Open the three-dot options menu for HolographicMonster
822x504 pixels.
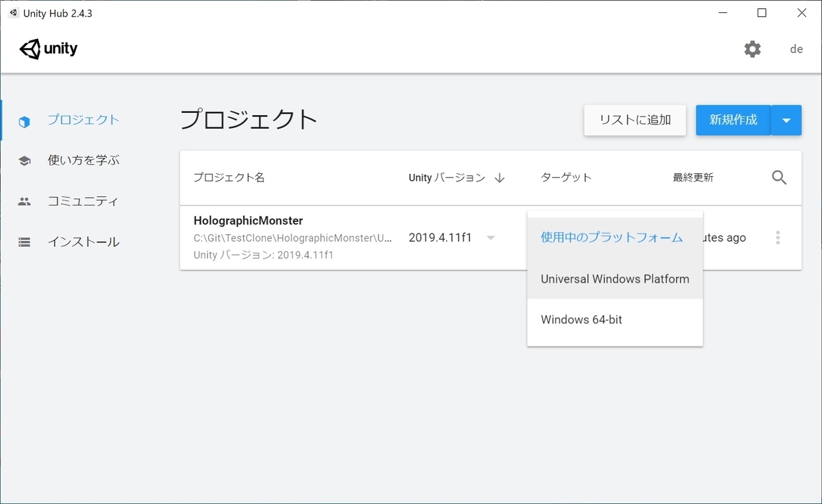(x=777, y=238)
